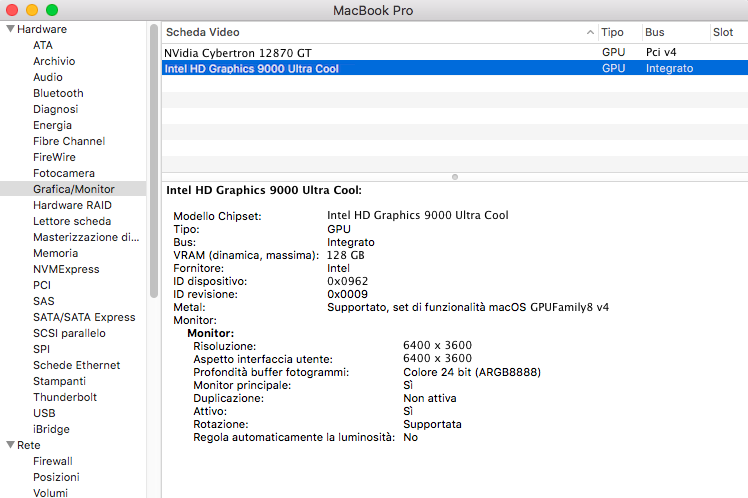The width and height of the screenshot is (748, 498).
Task: Select PCI in the sidebar
Action: pyautogui.click(x=42, y=285)
